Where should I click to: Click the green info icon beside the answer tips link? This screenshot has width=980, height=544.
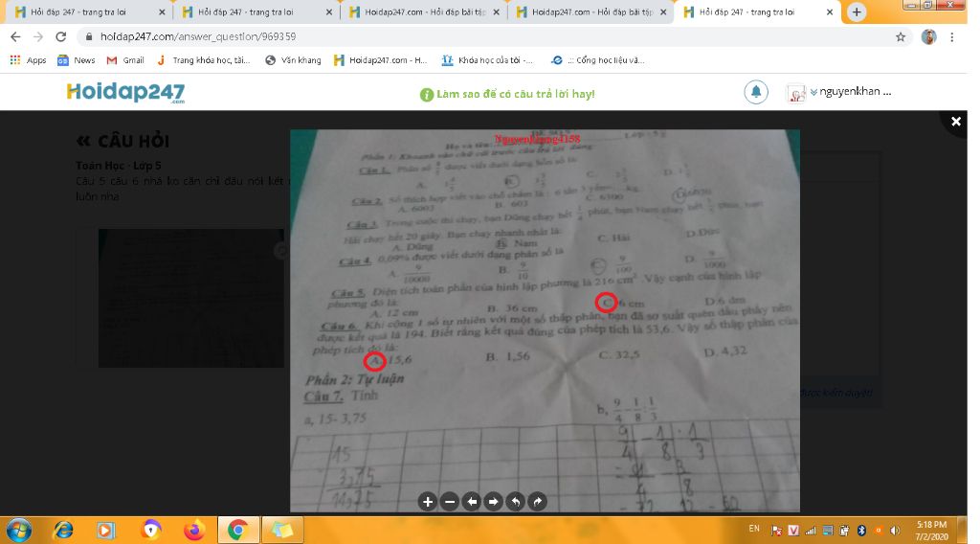427,95
